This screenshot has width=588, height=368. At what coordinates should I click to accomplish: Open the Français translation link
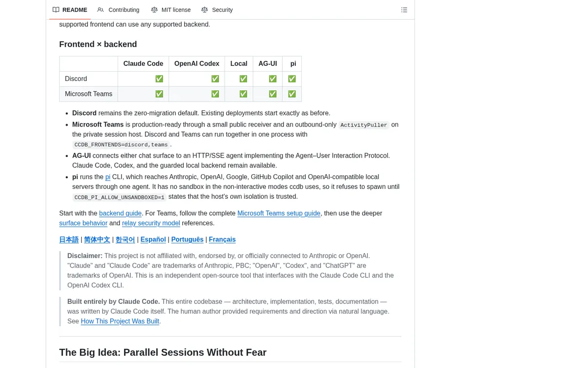(x=222, y=239)
